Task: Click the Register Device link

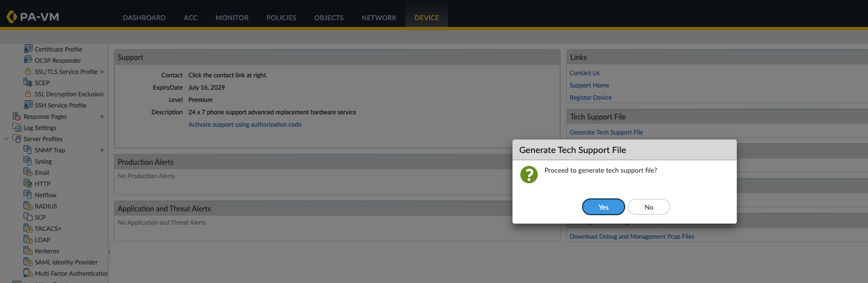Action: click(590, 98)
